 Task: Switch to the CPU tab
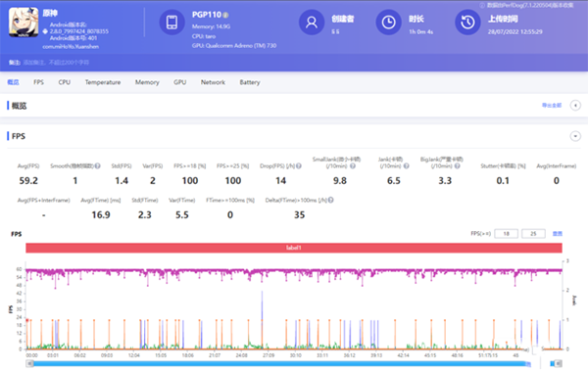(64, 82)
